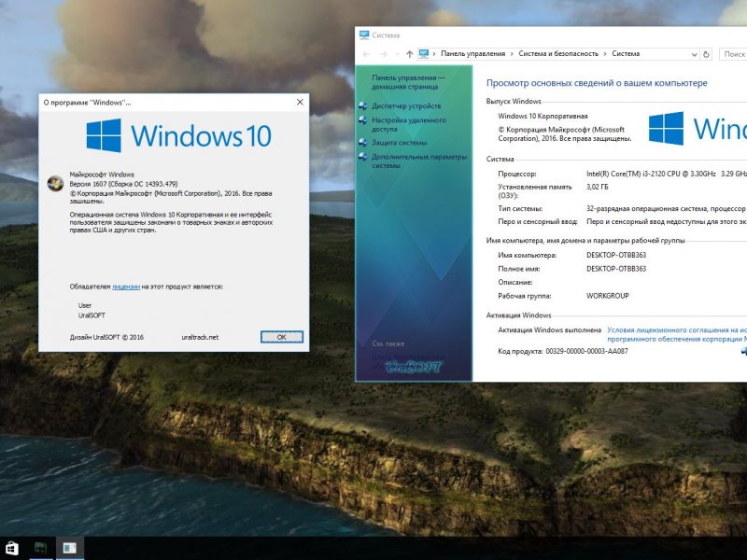This screenshot has height=560, width=747.
Task: Click the uraltrack.net text in About dialog
Action: [x=200, y=337]
